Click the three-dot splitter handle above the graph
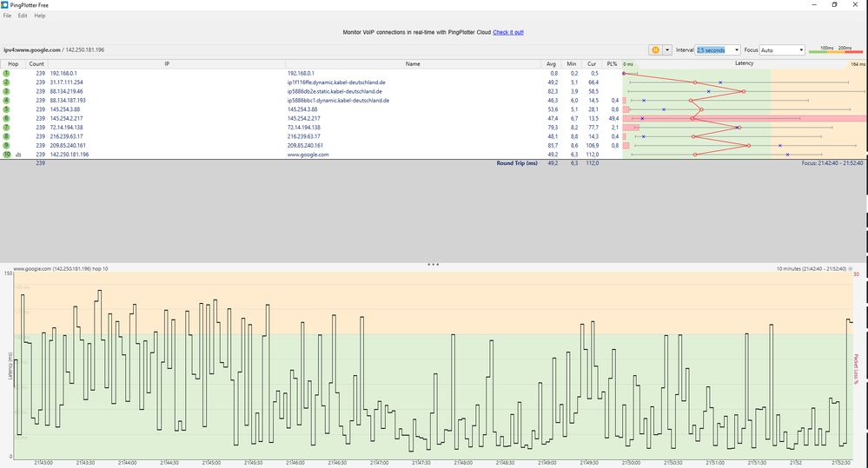This screenshot has width=868, height=468. [x=433, y=265]
